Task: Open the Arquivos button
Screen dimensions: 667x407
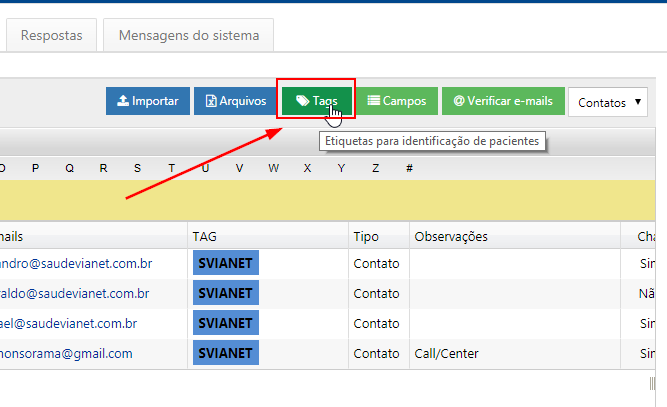Action: click(236, 101)
